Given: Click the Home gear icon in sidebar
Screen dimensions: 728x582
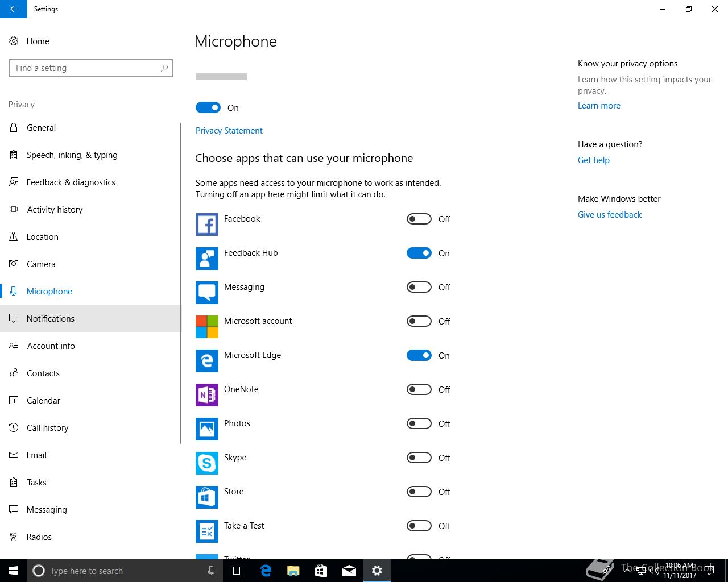Looking at the screenshot, I should [14, 41].
